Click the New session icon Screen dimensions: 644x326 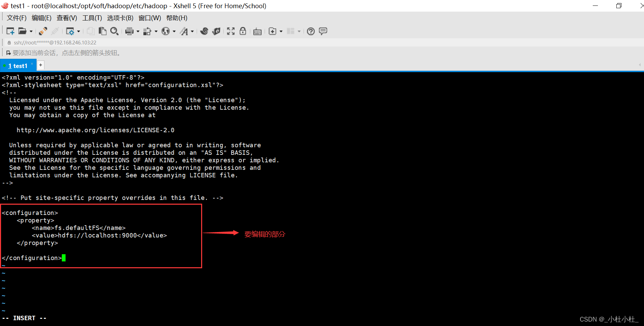[10, 31]
